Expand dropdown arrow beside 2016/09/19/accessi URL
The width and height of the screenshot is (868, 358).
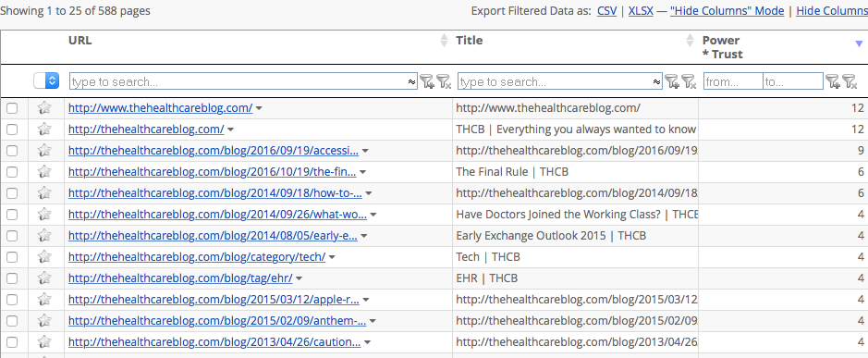(365, 151)
